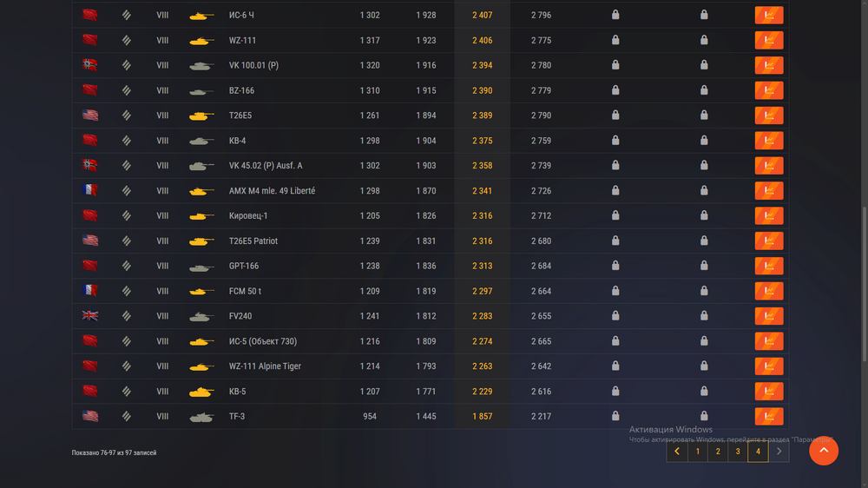Open the orange chart button for TF-3
Image resolution: width=868 pixels, height=488 pixels.
coord(769,416)
